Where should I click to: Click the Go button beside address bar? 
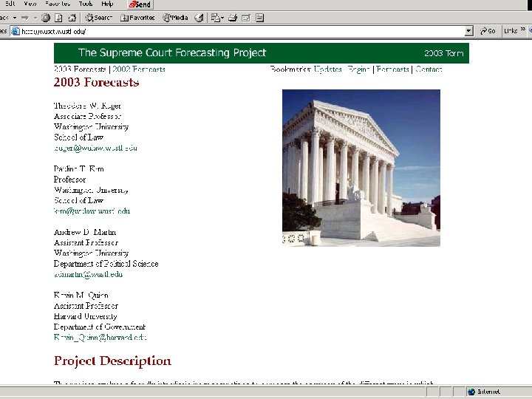[488, 31]
